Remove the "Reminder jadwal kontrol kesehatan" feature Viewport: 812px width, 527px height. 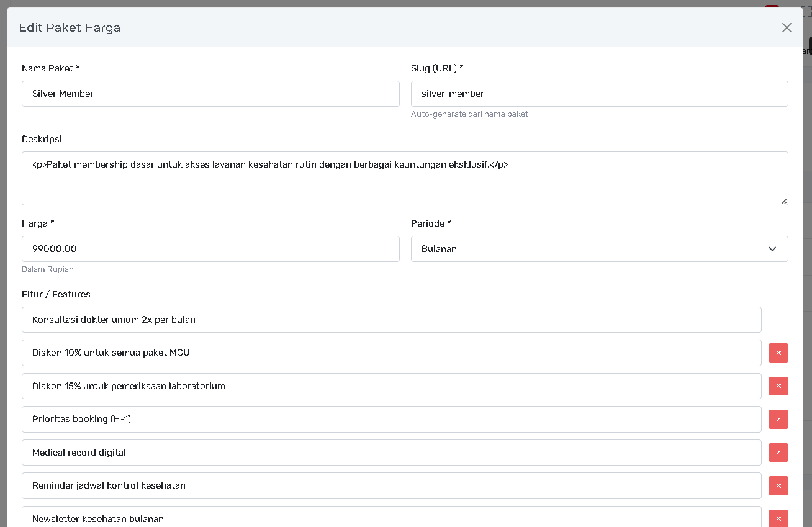click(x=778, y=486)
